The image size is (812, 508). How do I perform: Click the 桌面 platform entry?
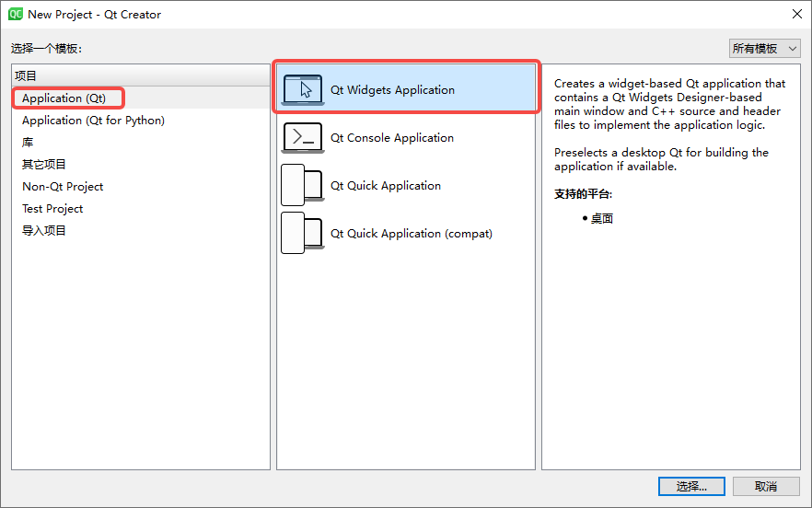pyautogui.click(x=602, y=218)
